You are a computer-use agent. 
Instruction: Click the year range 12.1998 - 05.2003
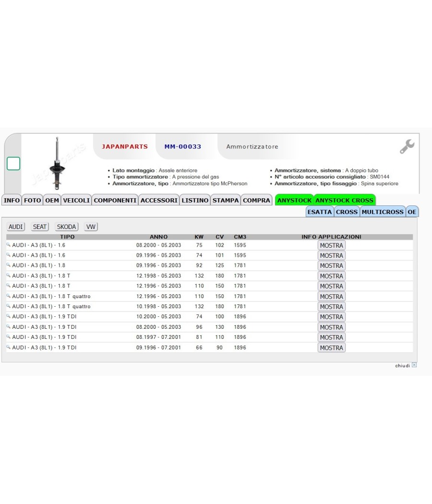[158, 276]
